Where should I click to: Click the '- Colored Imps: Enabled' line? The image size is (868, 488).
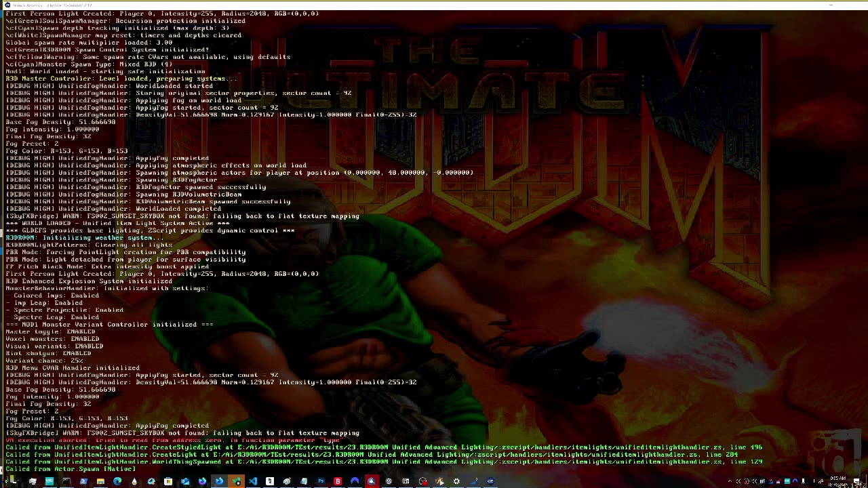pyautogui.click(x=52, y=296)
